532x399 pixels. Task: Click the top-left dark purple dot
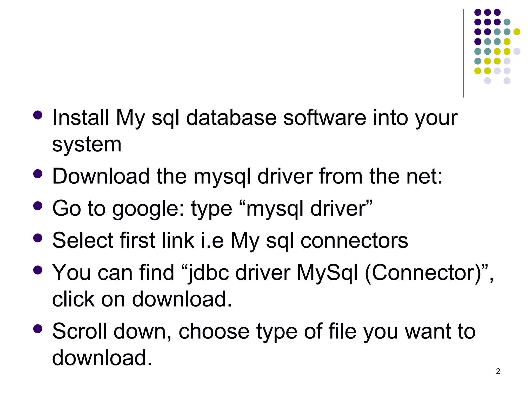(x=478, y=12)
